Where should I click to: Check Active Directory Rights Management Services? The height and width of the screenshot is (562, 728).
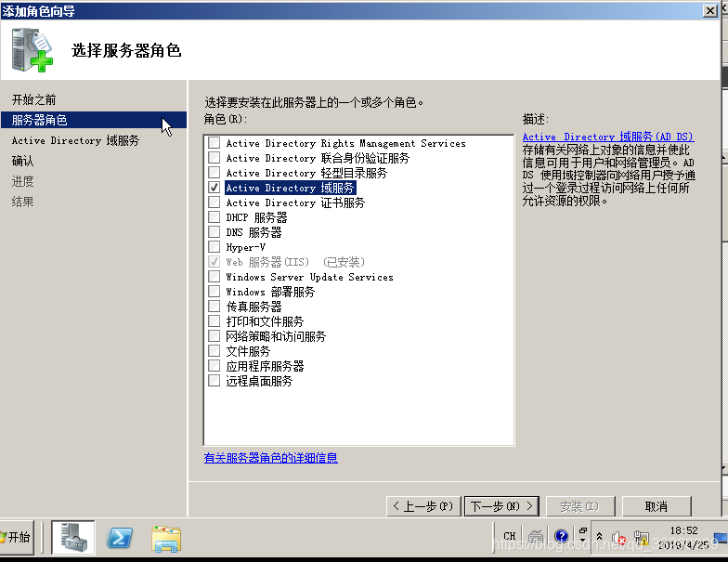(x=214, y=143)
